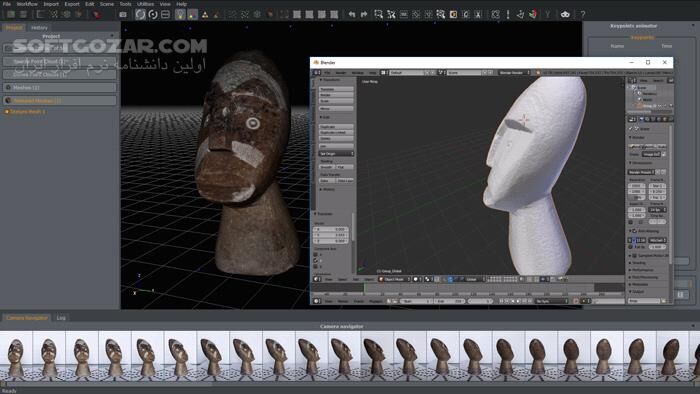
Task: Click the Blender editor type icon top-left
Action: 317,72
